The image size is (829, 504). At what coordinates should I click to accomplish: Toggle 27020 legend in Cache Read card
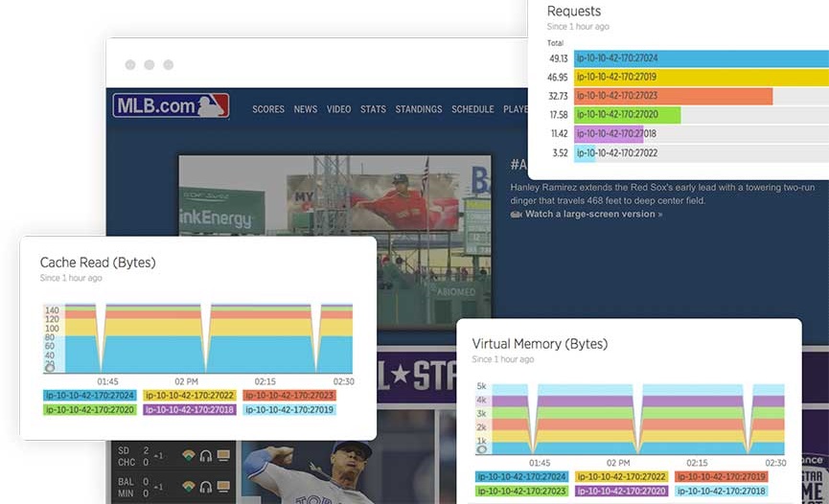pos(89,410)
